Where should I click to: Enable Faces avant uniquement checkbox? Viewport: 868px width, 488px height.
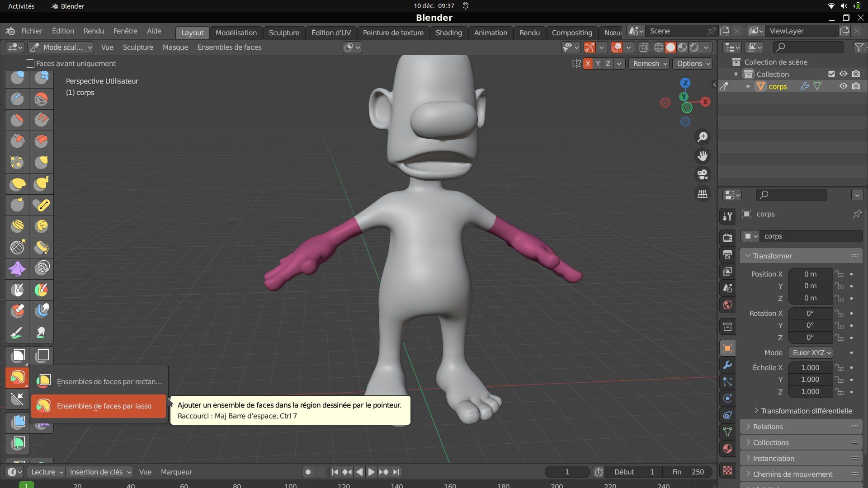(30, 64)
